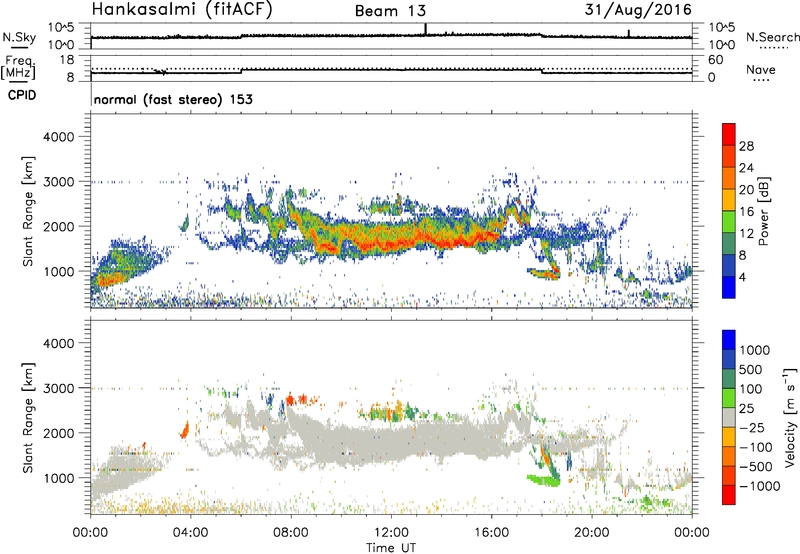Select the 4000 tick in the power panel

(x=59, y=137)
